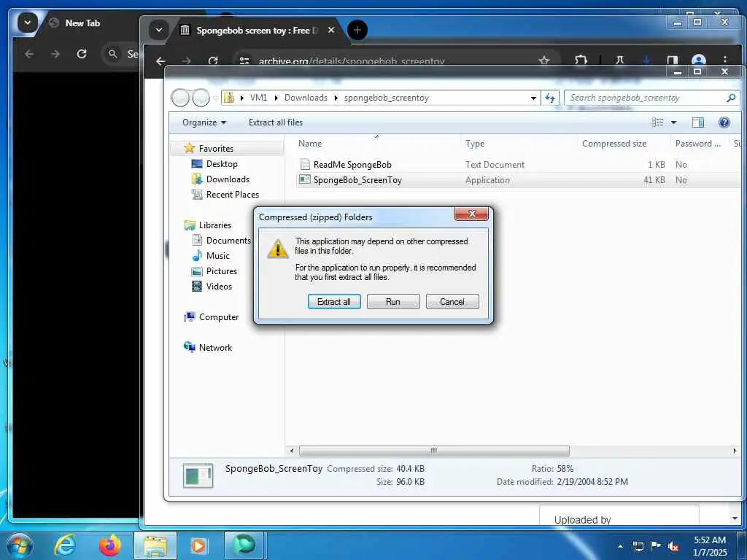
Task: Click Explorer back navigation button
Action: (181, 98)
